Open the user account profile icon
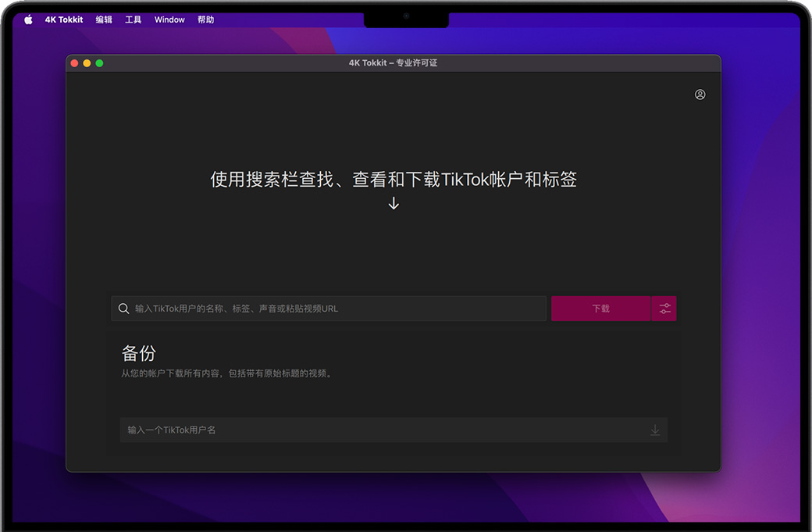 tap(700, 95)
